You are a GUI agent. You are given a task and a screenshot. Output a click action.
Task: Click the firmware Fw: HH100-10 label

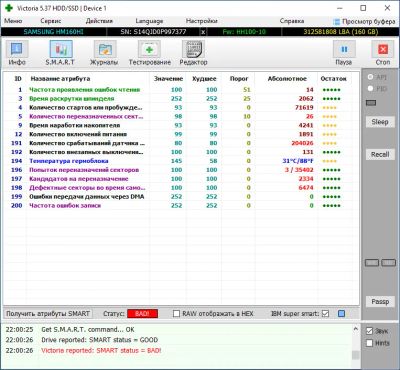244,32
